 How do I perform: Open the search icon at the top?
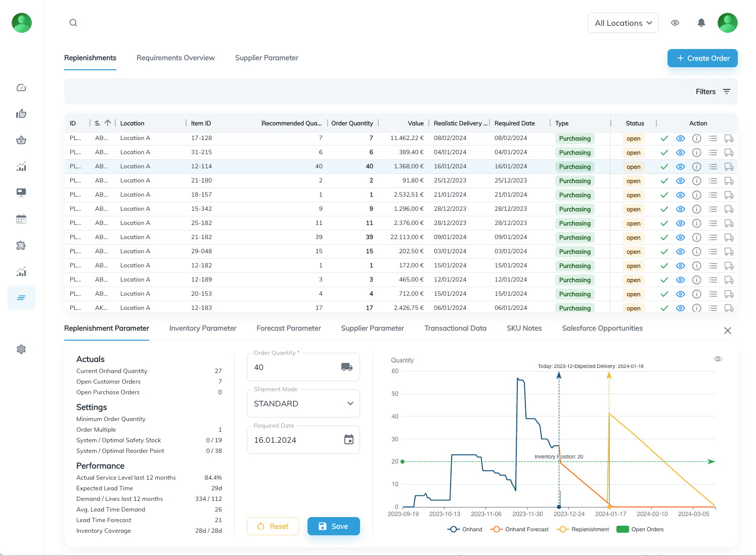[x=73, y=23]
